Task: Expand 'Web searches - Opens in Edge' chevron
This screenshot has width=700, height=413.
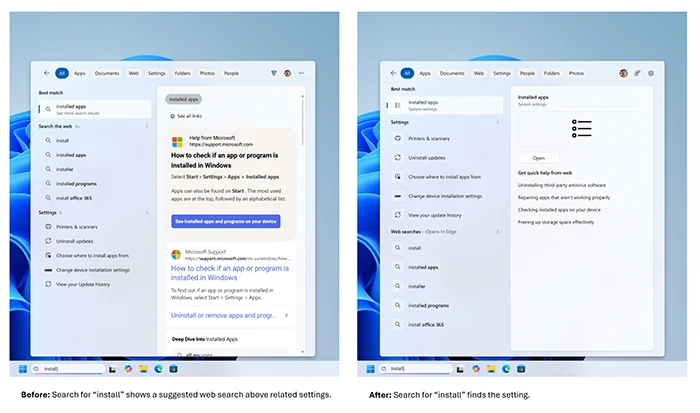Action: 497,232
